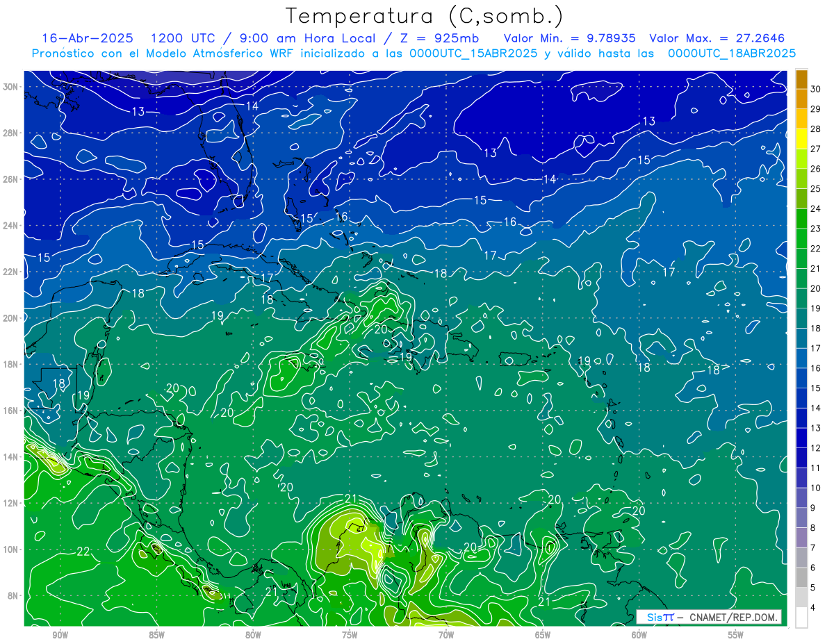
Task: Click the colorbar legend label 16
Action: pos(816,368)
